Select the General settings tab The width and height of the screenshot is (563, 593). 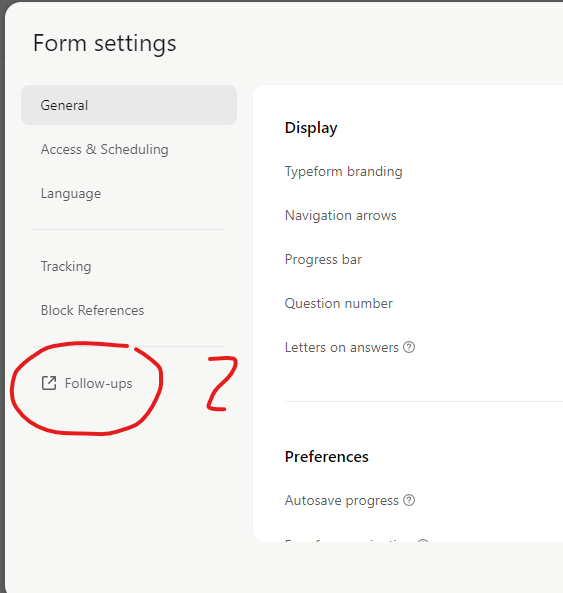[129, 105]
